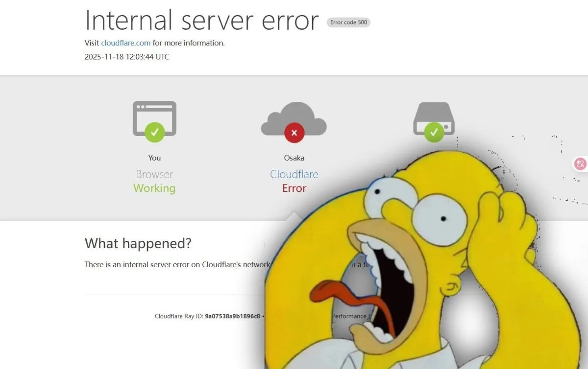Viewport: 588px width, 369px height.
Task: Open the cloudflare.com link
Action: pyautogui.click(x=126, y=43)
